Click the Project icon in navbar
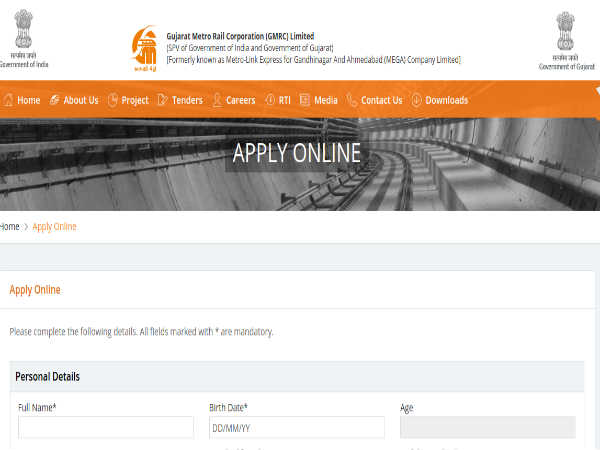This screenshot has width=600, height=450. pos(113,100)
